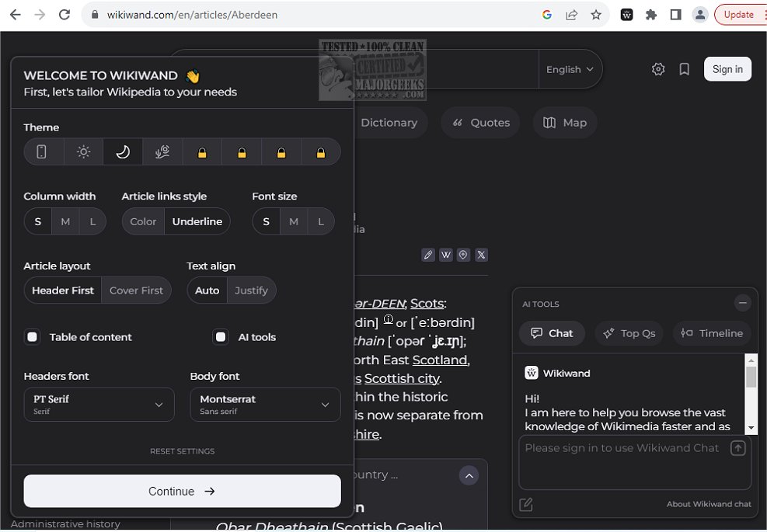
Task: Select Justify text align
Action: coord(251,290)
